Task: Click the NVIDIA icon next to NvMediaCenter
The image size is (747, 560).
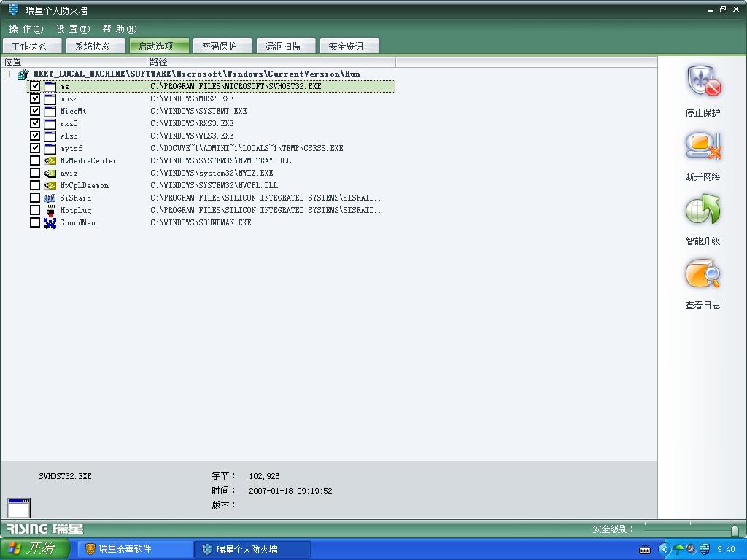Action: (50, 161)
